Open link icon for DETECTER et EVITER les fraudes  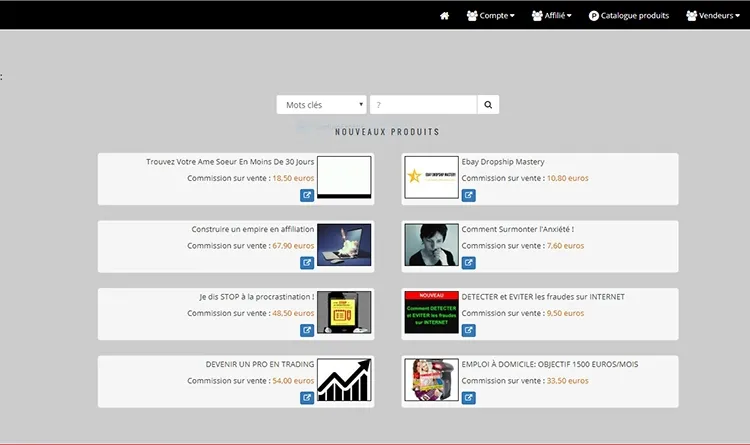tap(468, 330)
